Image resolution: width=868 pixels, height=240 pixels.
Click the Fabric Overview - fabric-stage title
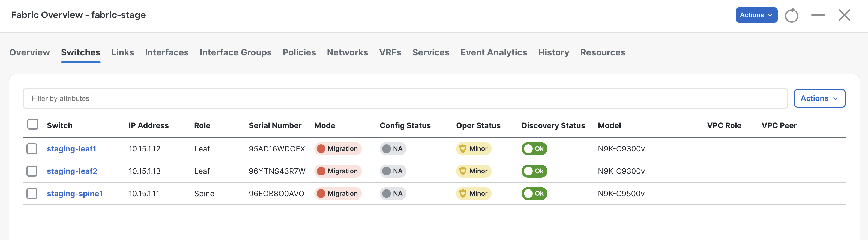tap(79, 15)
